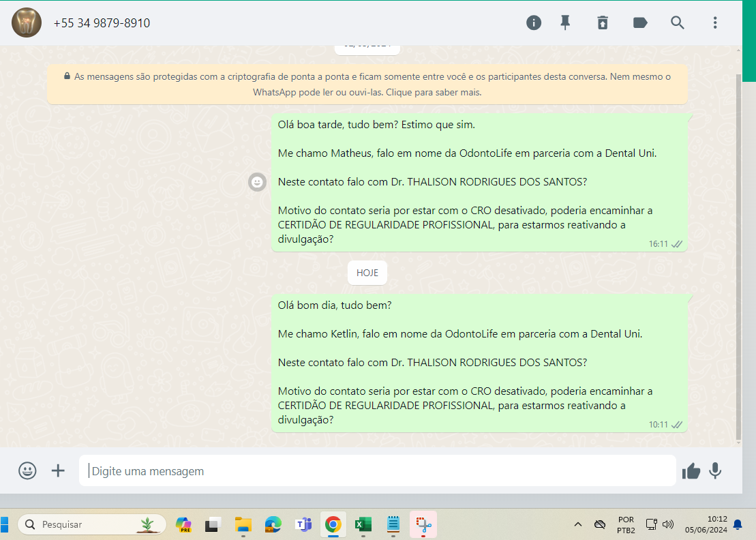Send thumbs-up quick reply
756x540 pixels.
[691, 471]
